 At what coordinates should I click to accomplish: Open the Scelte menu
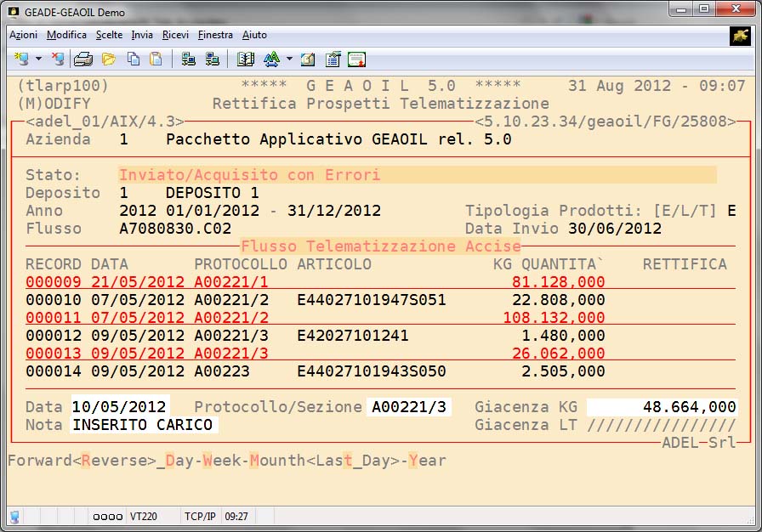coord(109,35)
